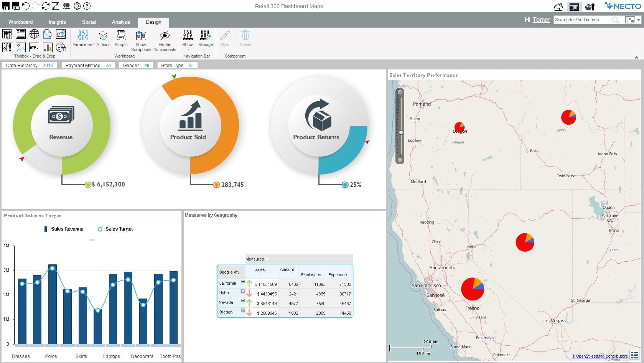Image resolution: width=644 pixels, height=363 pixels.
Task: Open the Payment Method filter dropdown
Action: click(108, 65)
